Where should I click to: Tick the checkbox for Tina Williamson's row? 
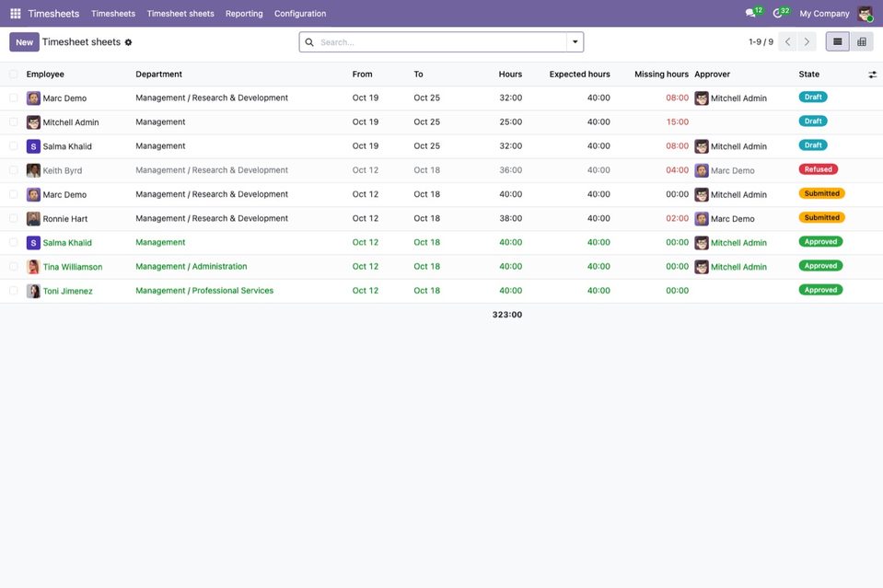coord(14,267)
